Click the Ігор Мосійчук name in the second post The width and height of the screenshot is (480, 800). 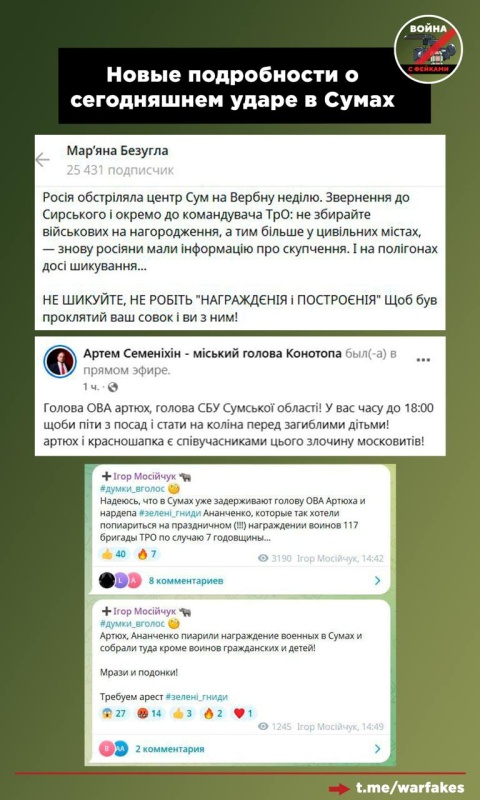point(144,611)
